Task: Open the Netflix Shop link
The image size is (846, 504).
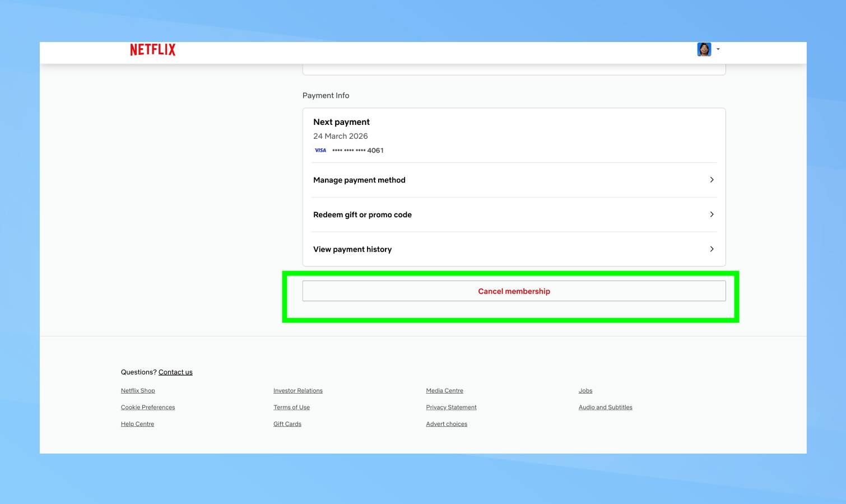Action: [138, 390]
